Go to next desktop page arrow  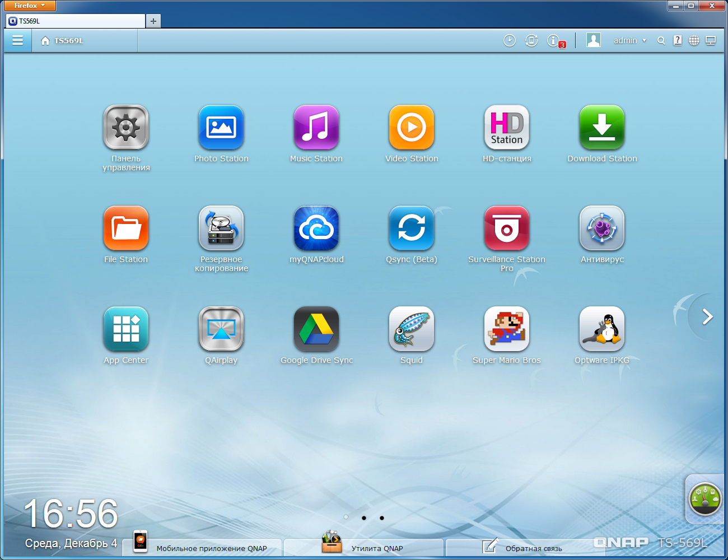[x=708, y=317]
